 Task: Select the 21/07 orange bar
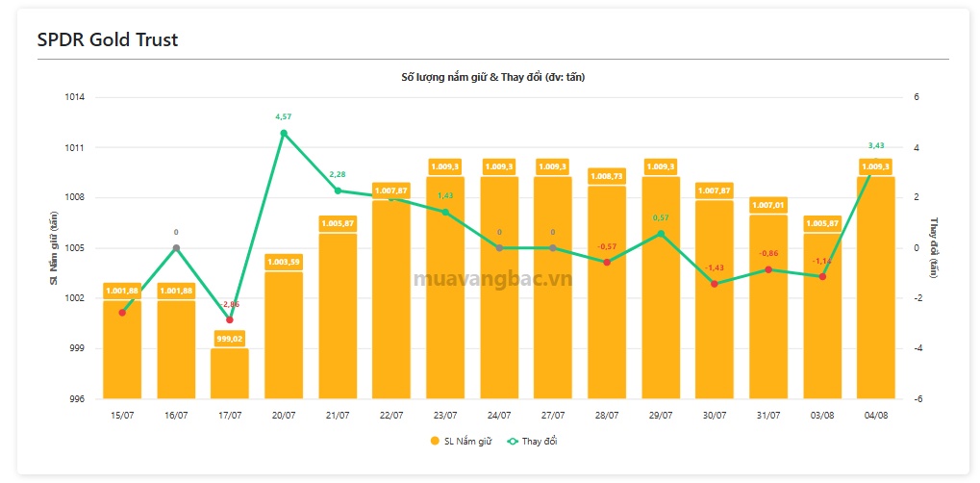tap(338, 316)
